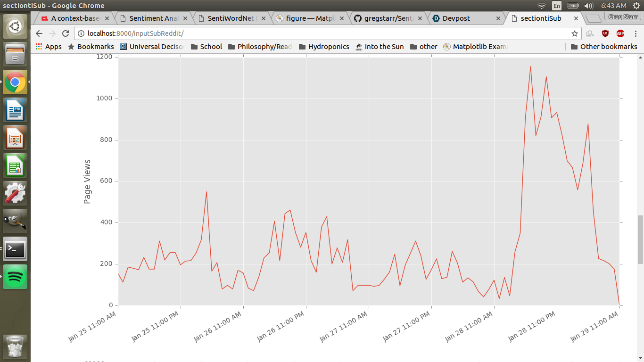The width and height of the screenshot is (644, 362).
Task: Open LibreOffice Calc in the dock
Action: pos(15,165)
